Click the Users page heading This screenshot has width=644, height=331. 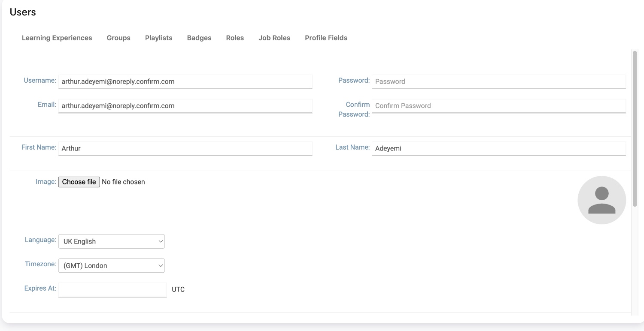click(23, 12)
